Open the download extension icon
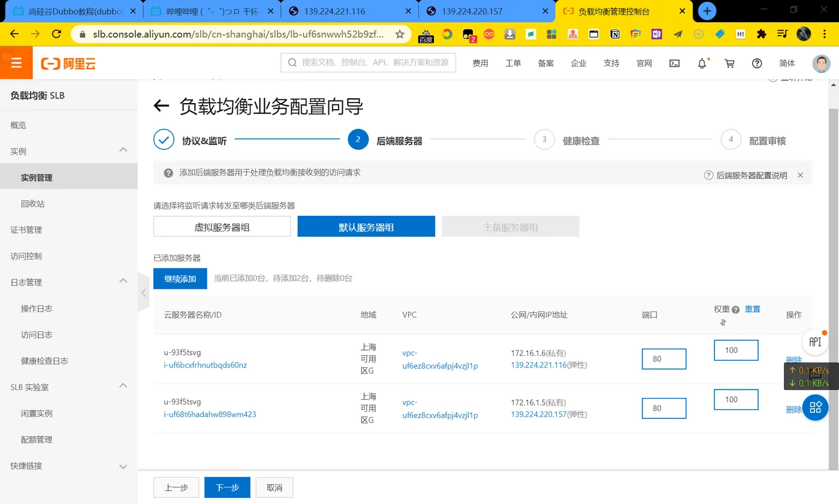This screenshot has height=504, width=839. [x=510, y=34]
